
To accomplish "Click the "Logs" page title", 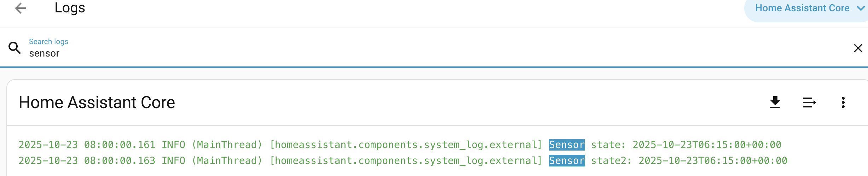I will tap(70, 8).
